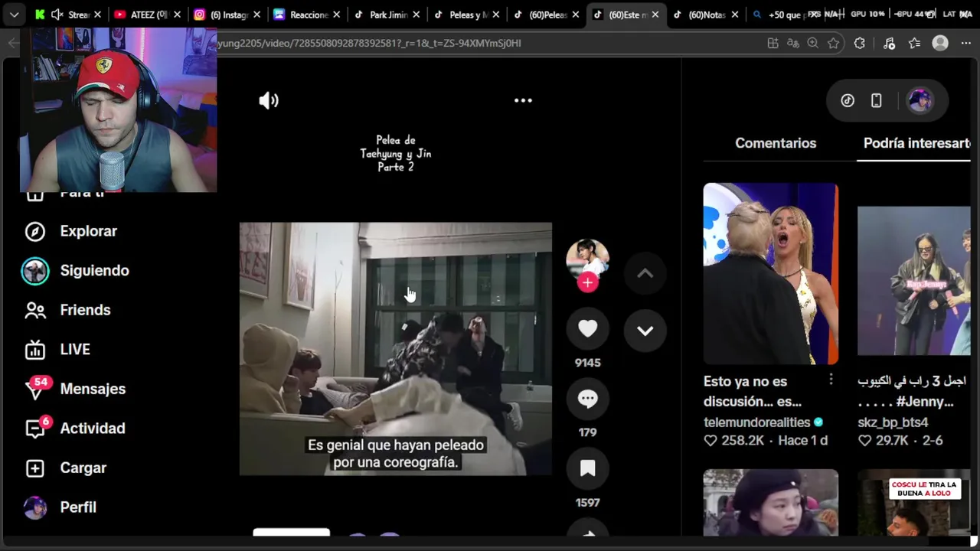Add page to favorites with star icon

833,44
